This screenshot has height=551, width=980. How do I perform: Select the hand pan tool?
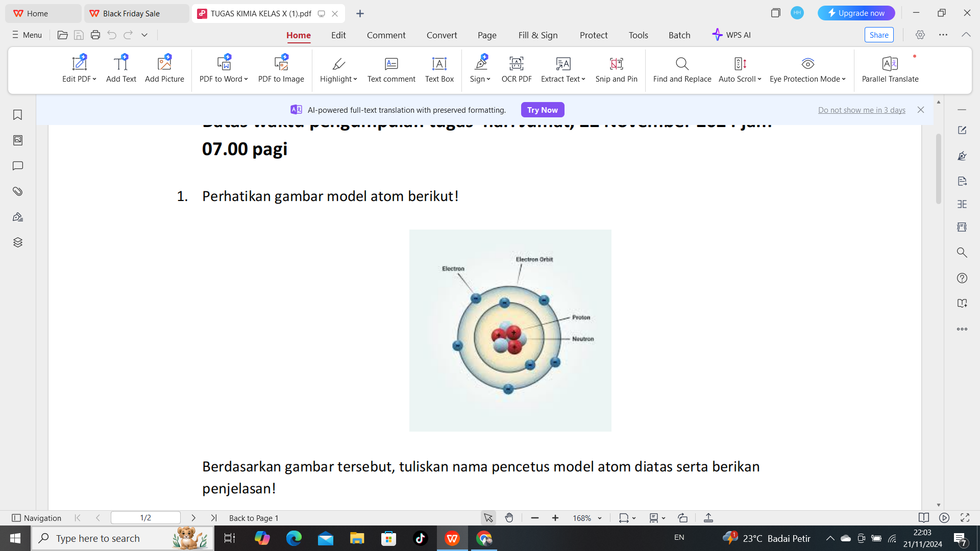tap(509, 518)
